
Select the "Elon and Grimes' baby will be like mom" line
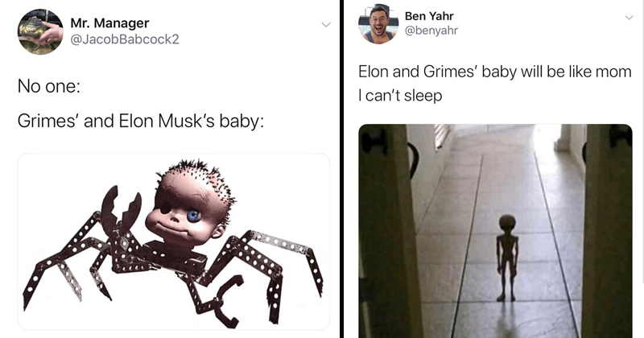pos(495,72)
